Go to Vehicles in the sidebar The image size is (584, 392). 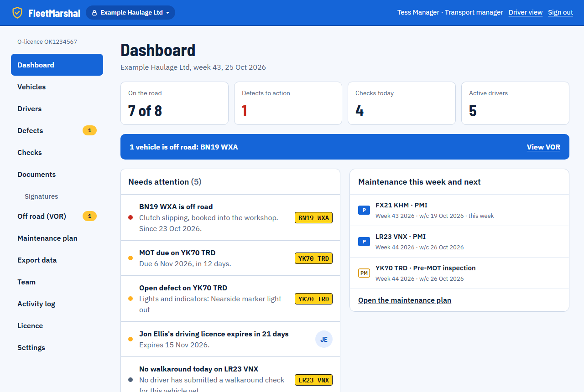click(57, 87)
